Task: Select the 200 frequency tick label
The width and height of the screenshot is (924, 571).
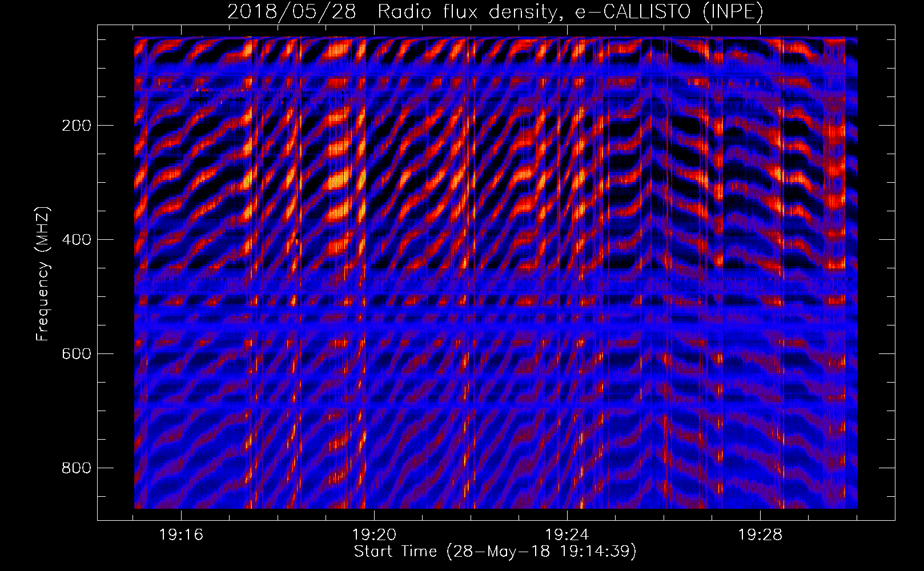Action: (77, 126)
